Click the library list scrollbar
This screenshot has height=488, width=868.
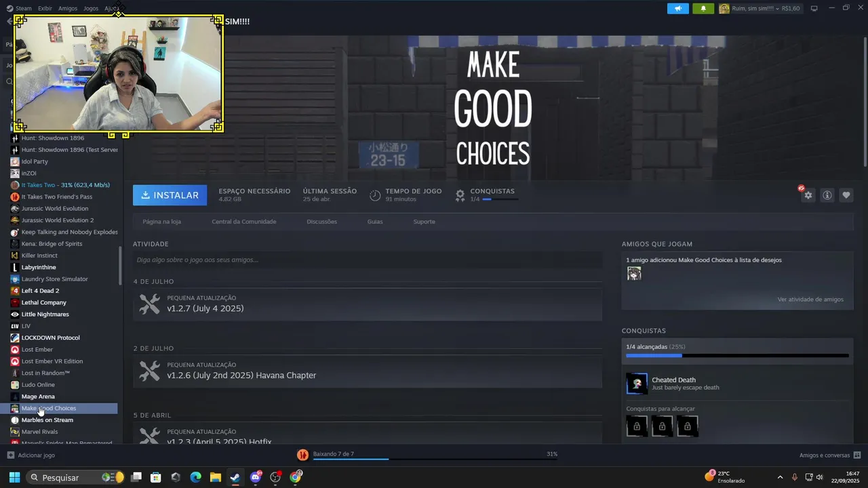point(121,265)
